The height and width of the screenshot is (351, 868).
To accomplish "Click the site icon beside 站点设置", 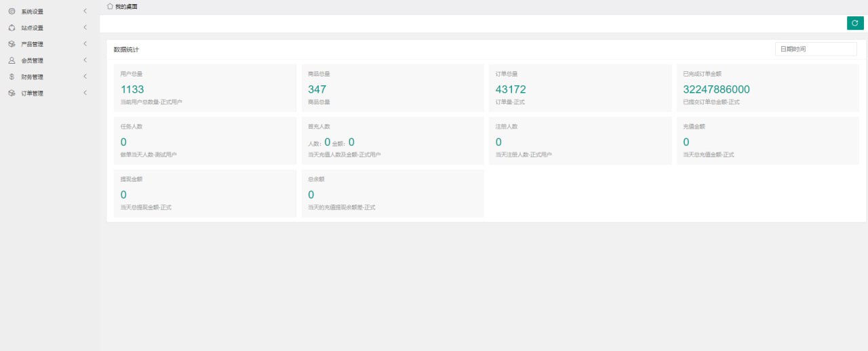I will tap(12, 28).
